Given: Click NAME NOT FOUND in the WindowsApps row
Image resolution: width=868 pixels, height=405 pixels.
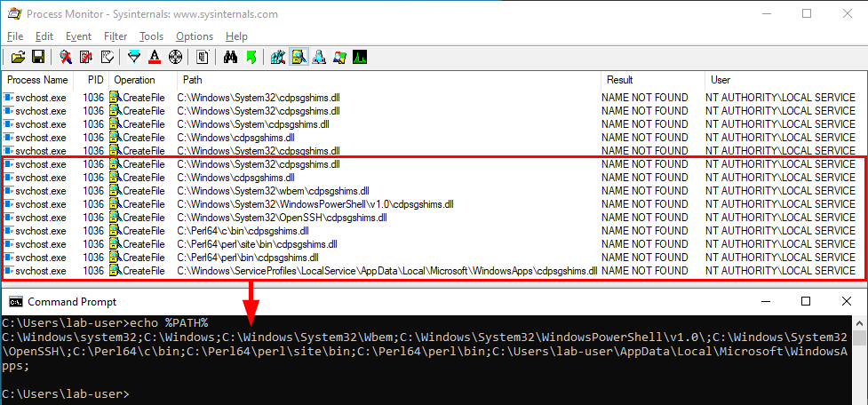Looking at the screenshot, I should point(645,271).
